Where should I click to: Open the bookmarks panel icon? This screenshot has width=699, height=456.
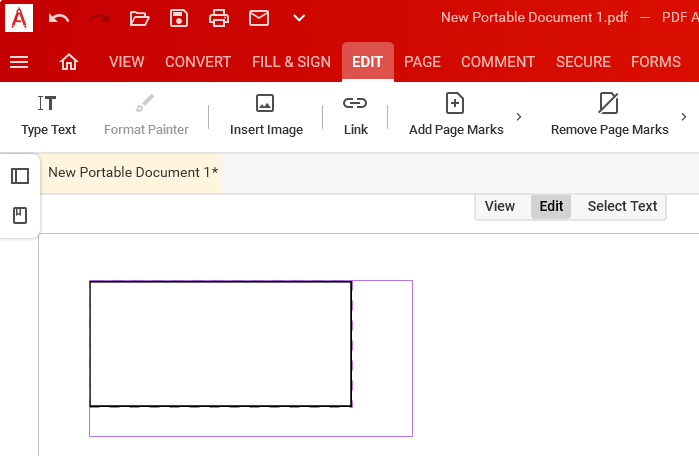[x=20, y=216]
